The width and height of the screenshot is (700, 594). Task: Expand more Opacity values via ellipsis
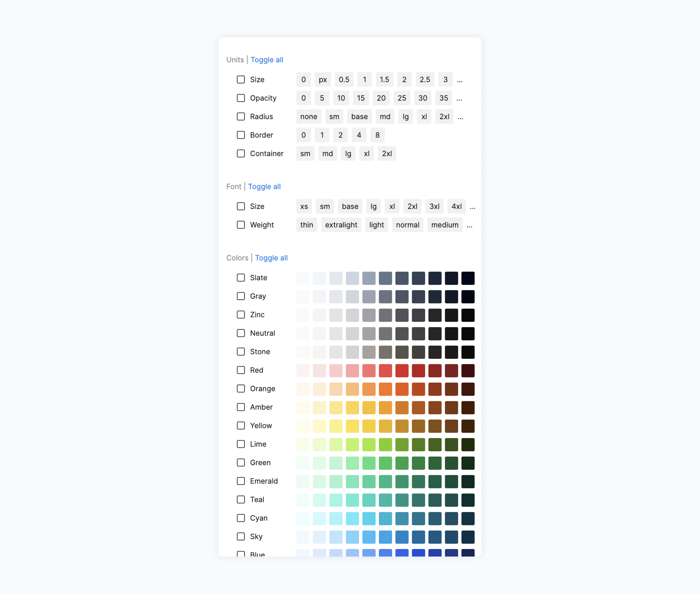point(459,99)
